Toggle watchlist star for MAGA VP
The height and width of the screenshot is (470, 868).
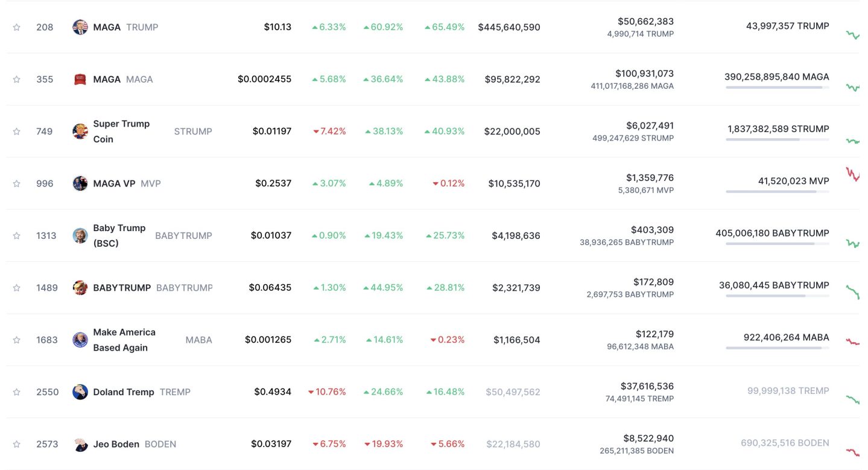(x=17, y=183)
